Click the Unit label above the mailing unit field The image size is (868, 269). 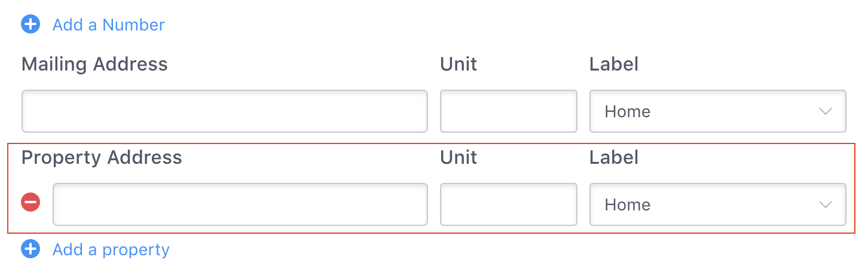[x=459, y=64]
